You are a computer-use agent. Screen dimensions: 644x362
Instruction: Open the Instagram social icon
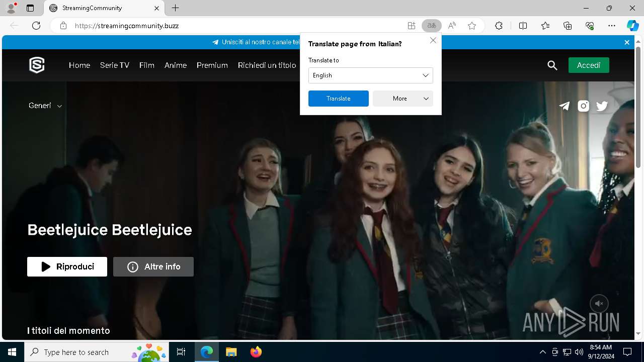tap(583, 106)
